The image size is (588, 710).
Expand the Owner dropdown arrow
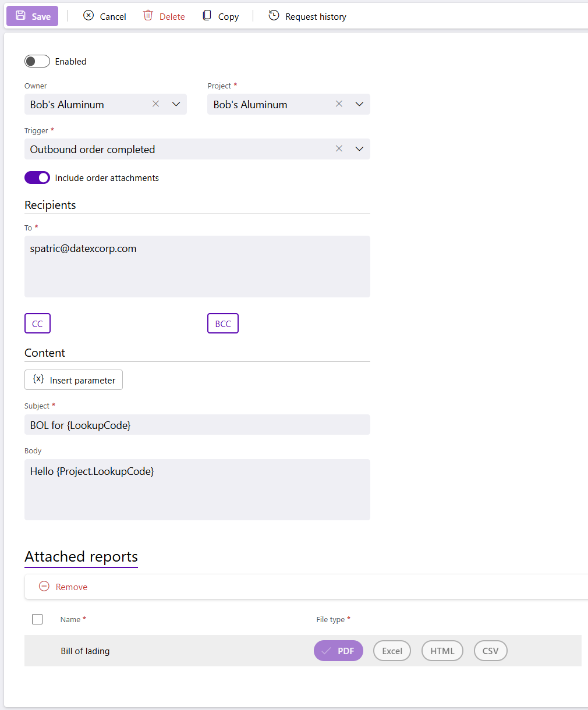176,104
